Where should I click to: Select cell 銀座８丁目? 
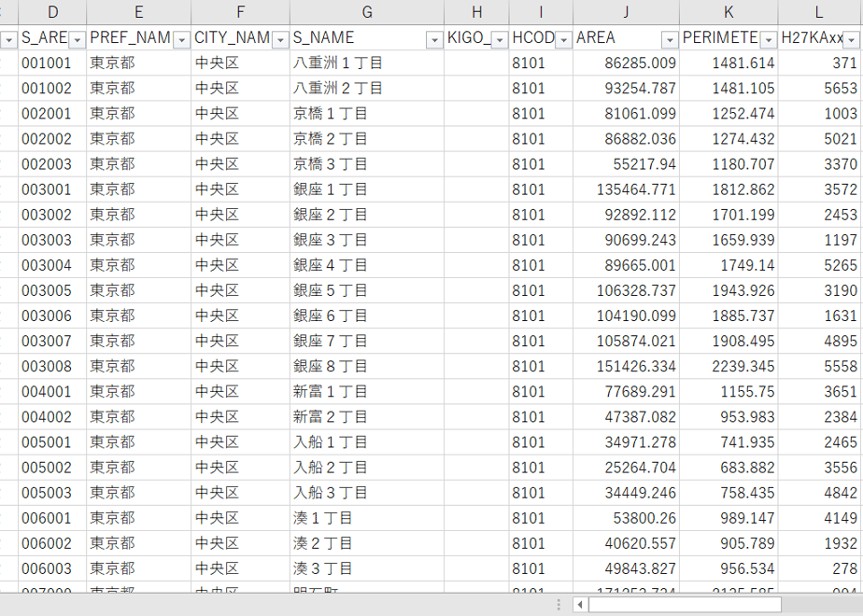pos(367,367)
